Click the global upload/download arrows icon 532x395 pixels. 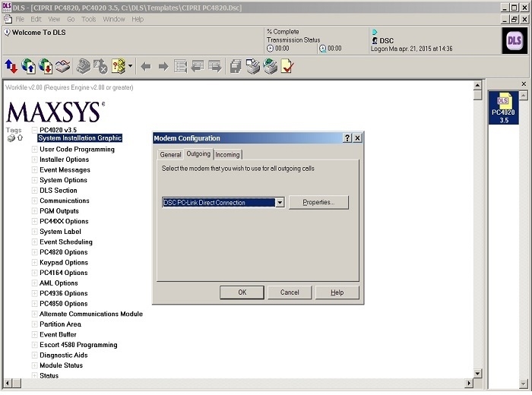tap(11, 66)
